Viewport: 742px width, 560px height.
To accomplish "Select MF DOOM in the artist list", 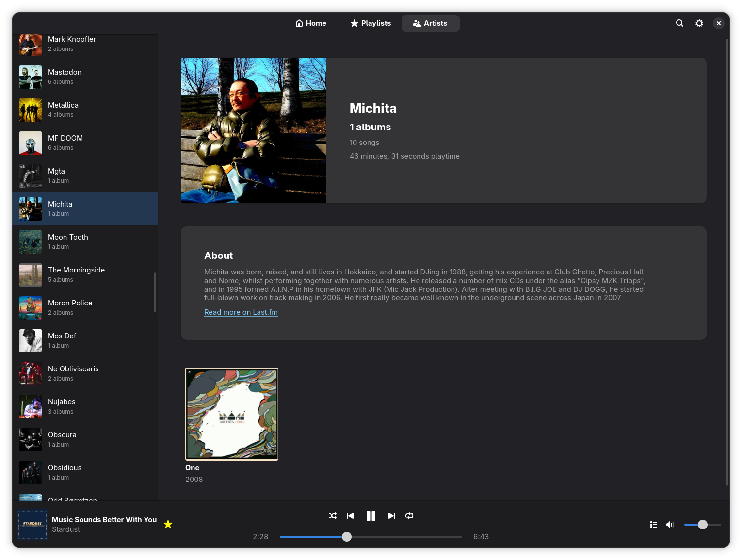I will (x=85, y=143).
